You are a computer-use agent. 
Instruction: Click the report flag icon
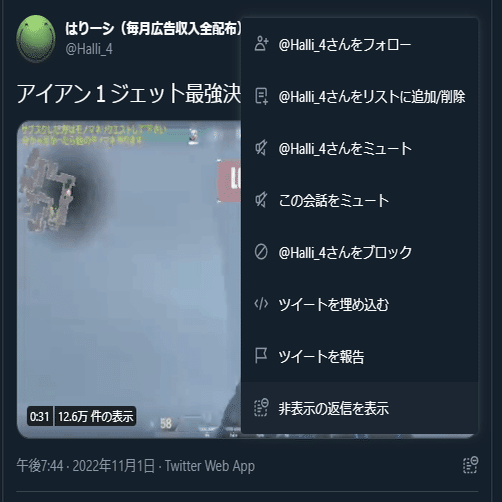pos(261,356)
